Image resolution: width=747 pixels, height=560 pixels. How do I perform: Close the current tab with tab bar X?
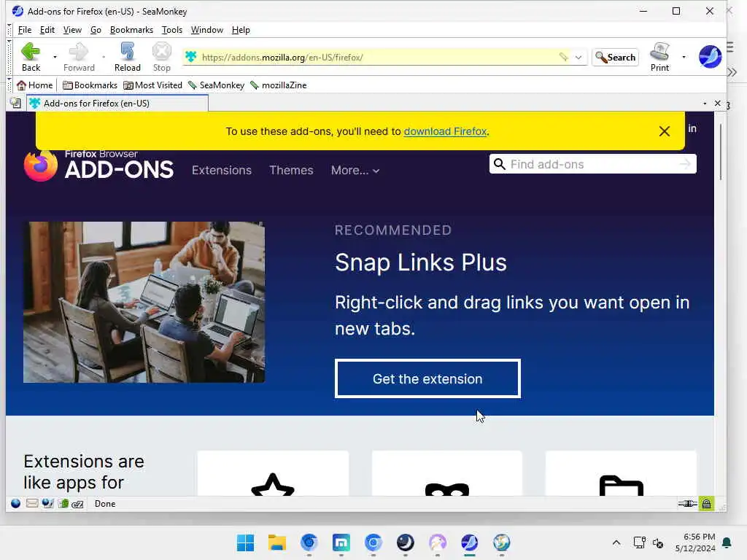tap(718, 104)
